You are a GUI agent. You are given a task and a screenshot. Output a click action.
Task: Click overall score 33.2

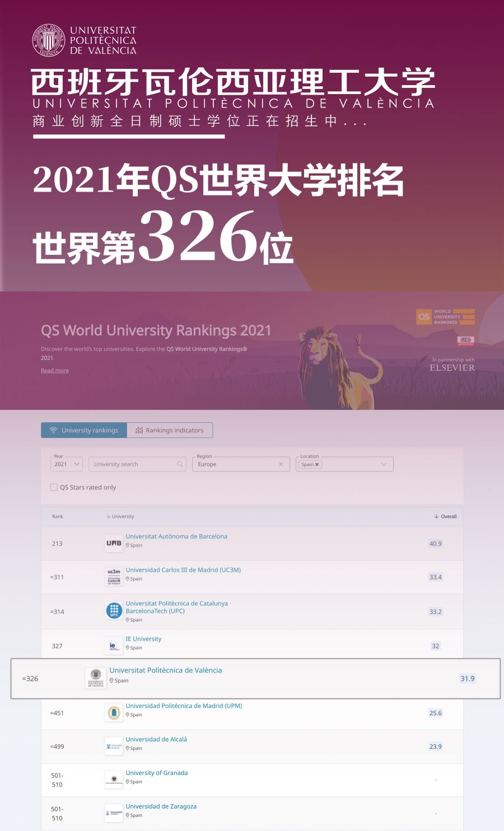436,612
